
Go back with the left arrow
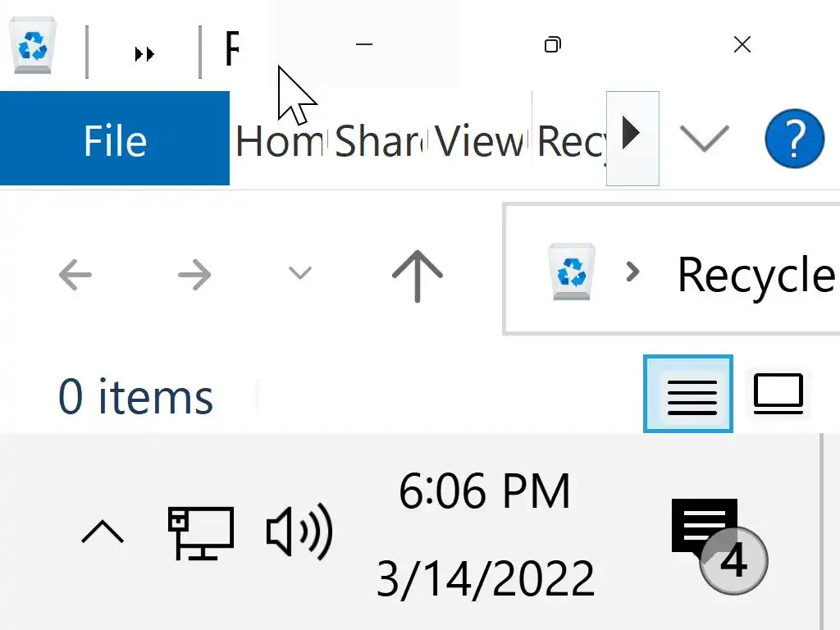click(75, 274)
